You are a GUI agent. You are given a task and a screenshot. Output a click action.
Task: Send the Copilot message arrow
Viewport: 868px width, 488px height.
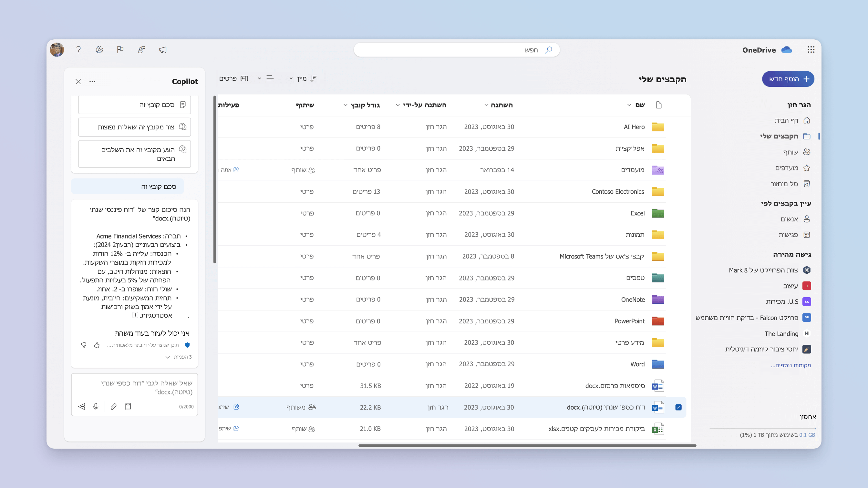tap(82, 406)
